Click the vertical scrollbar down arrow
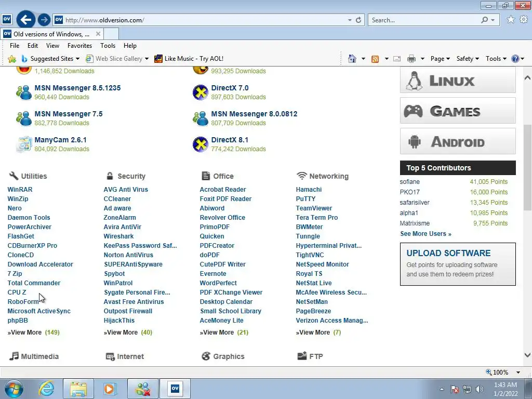The image size is (532, 399). click(527, 355)
